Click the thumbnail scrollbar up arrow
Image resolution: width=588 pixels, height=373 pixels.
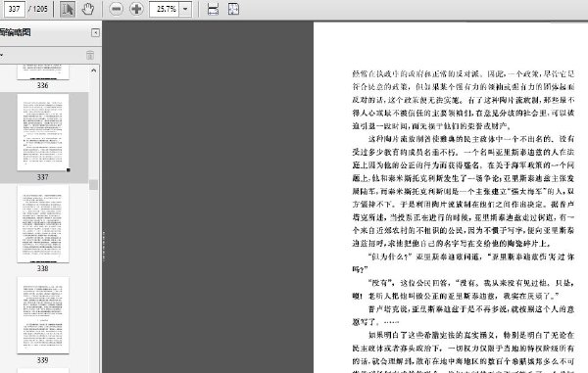(94, 70)
